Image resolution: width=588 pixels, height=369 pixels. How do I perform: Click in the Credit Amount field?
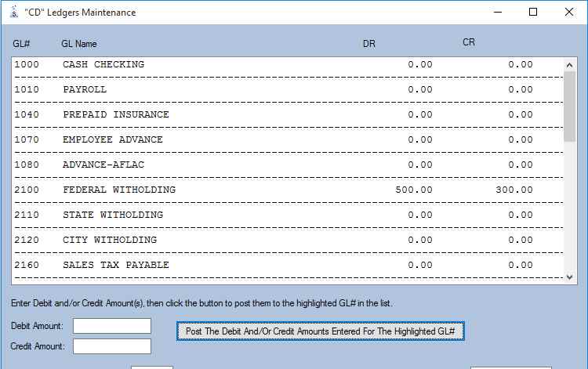[x=112, y=346]
